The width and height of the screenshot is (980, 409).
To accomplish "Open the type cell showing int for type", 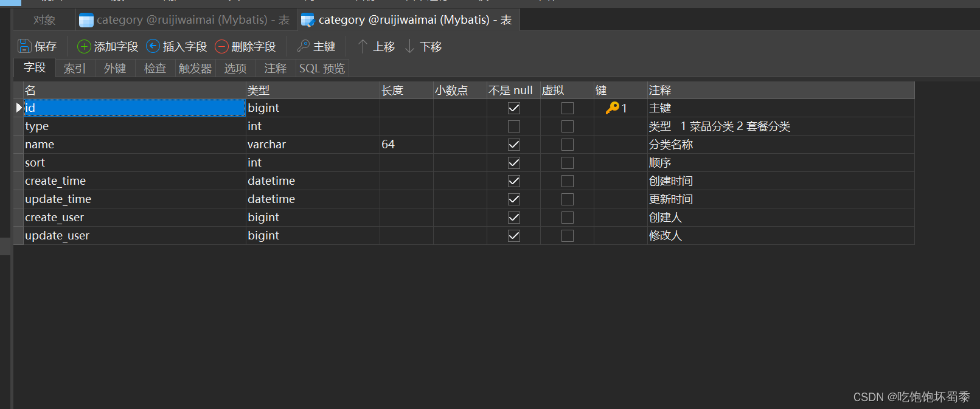I will pyautogui.click(x=313, y=126).
